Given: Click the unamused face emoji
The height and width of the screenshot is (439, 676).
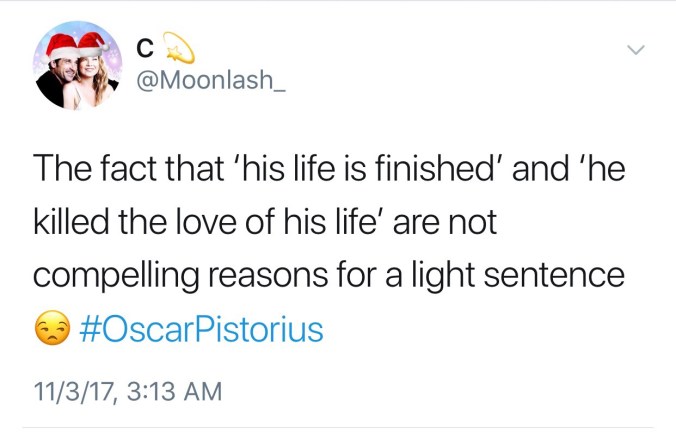Looking at the screenshot, I should coord(52,329).
